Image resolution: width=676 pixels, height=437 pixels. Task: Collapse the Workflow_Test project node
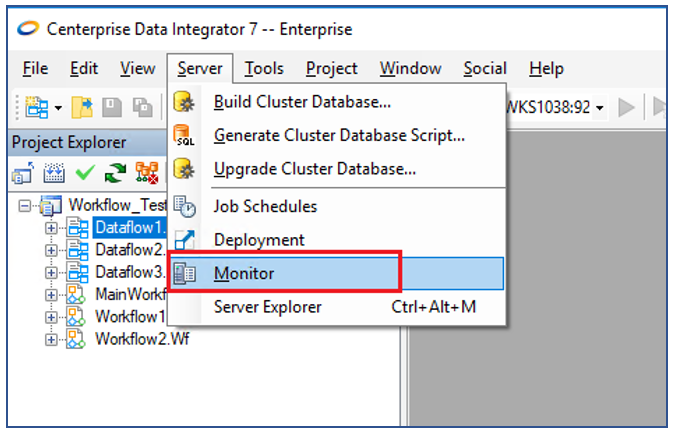(25, 205)
